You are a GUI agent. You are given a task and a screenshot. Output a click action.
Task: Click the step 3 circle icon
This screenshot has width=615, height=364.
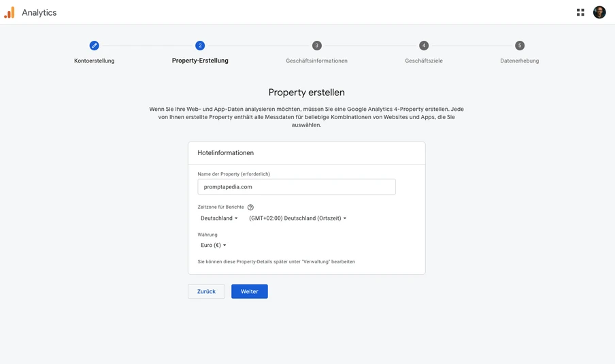click(317, 46)
